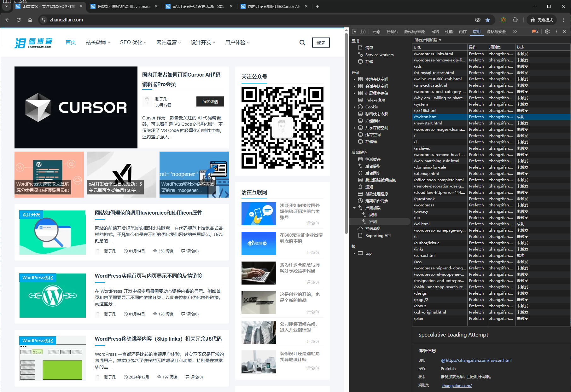Reload the page with the refresh icon

point(19,20)
